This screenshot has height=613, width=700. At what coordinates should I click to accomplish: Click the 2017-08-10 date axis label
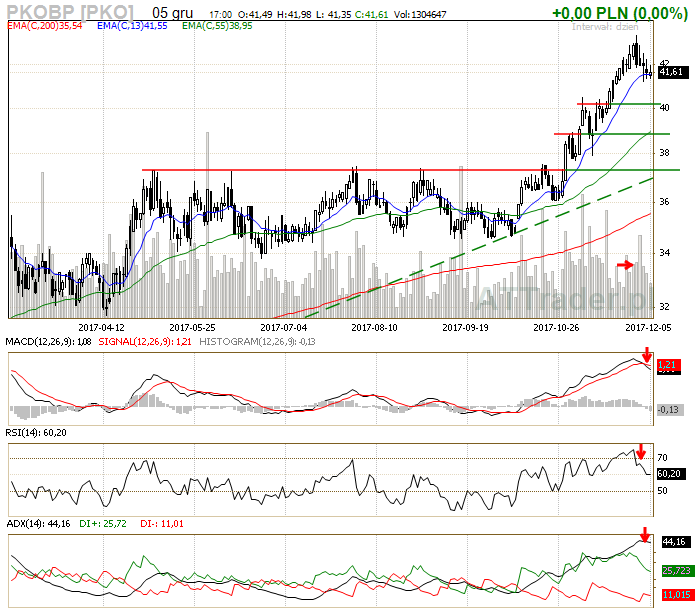[x=374, y=328]
